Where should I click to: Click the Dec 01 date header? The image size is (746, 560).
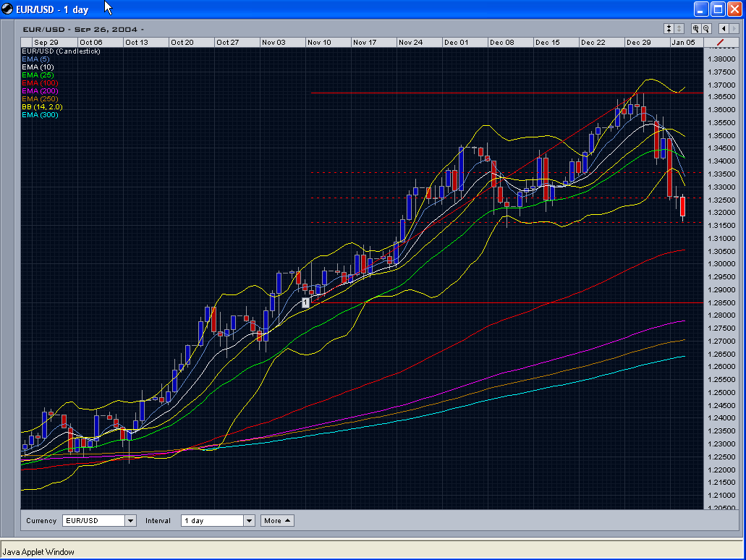click(x=457, y=43)
